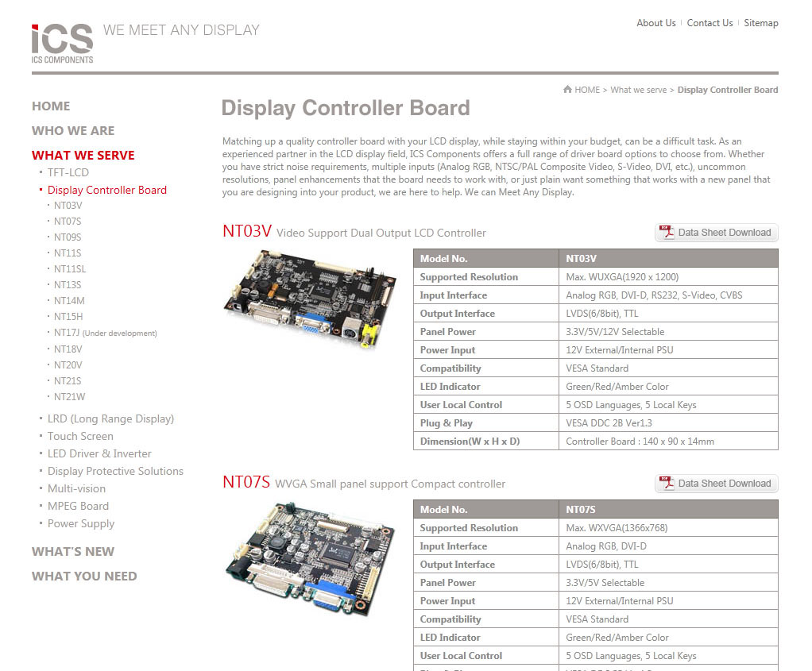Jump to NT11S in sidebar list
The image size is (812, 671).
(68, 253)
